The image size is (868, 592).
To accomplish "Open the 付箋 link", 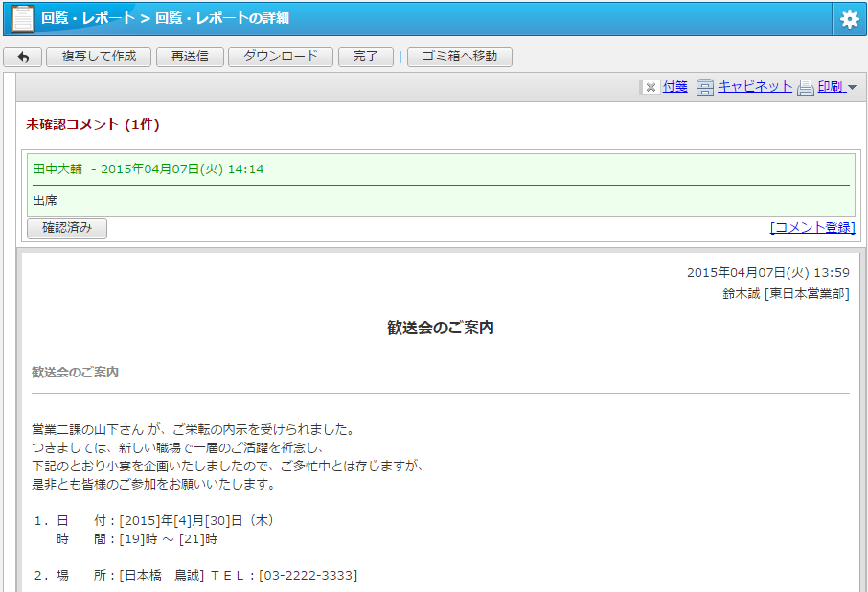I will coord(674,87).
